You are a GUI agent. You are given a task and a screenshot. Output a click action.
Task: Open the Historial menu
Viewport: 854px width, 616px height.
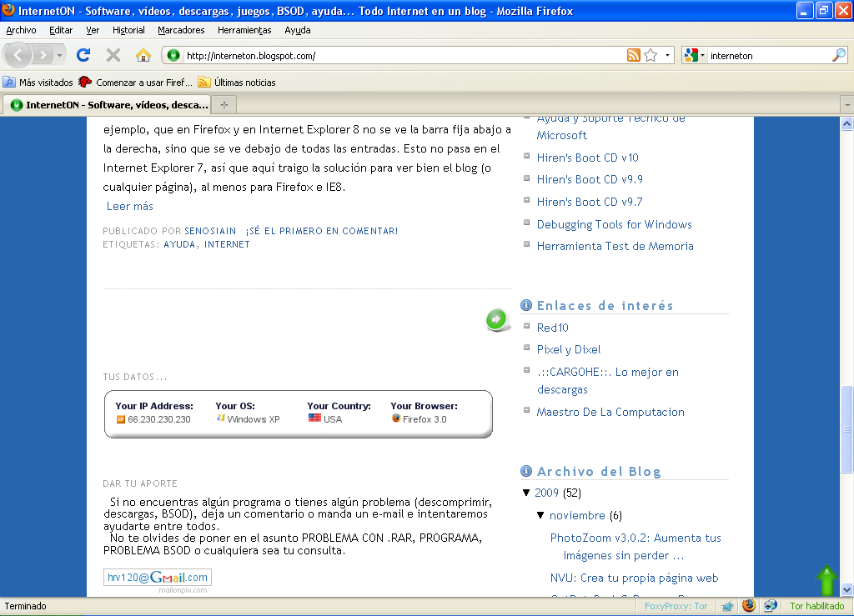pyautogui.click(x=128, y=30)
